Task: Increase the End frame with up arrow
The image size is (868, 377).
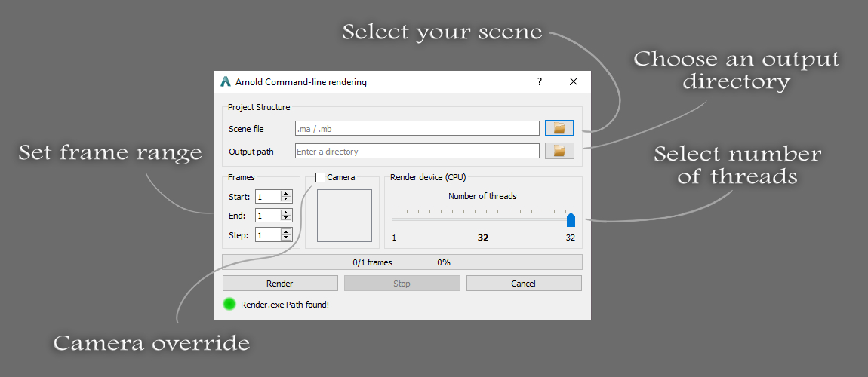Action: coord(285,213)
